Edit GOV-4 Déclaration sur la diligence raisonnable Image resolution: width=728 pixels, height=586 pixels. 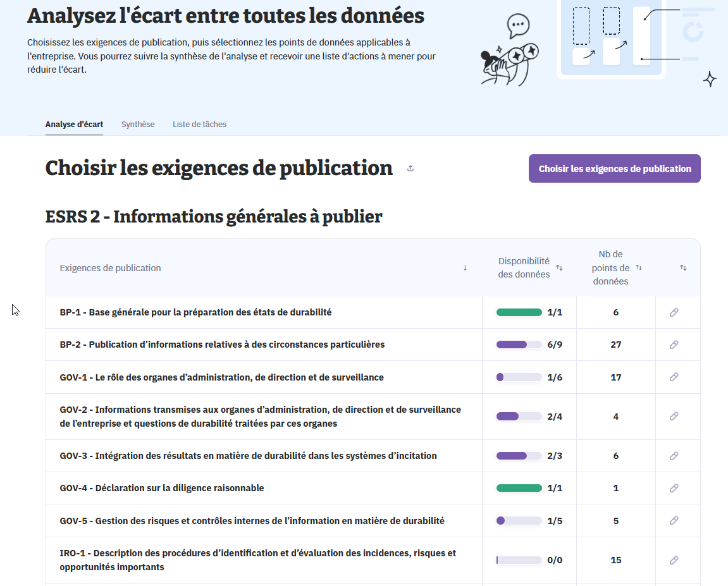point(674,488)
